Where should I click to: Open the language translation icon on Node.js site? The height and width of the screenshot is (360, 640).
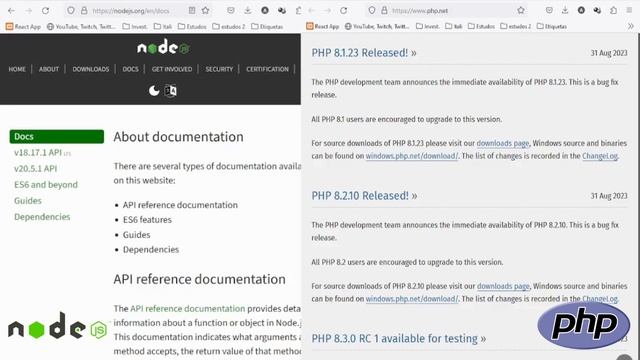[171, 91]
